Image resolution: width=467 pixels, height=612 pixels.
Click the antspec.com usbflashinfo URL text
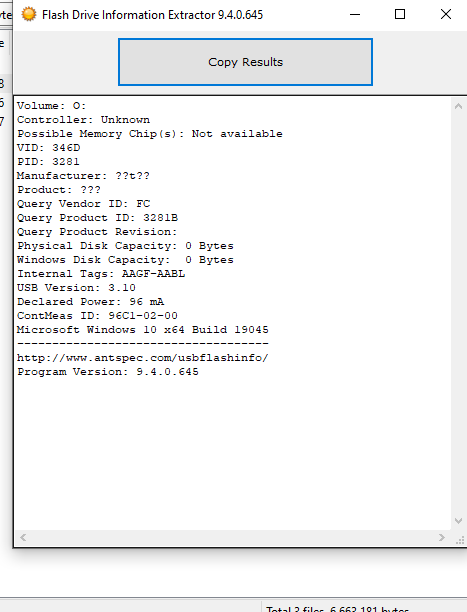[x=143, y=358]
